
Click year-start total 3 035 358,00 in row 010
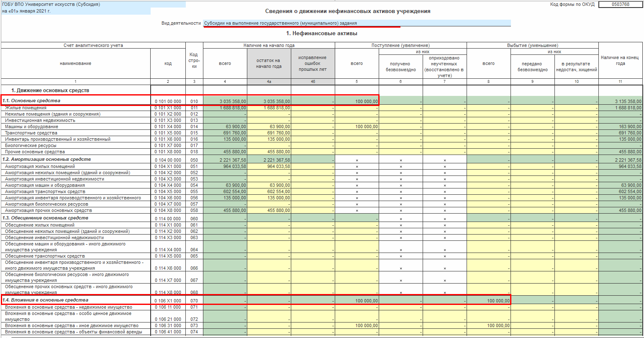point(225,101)
